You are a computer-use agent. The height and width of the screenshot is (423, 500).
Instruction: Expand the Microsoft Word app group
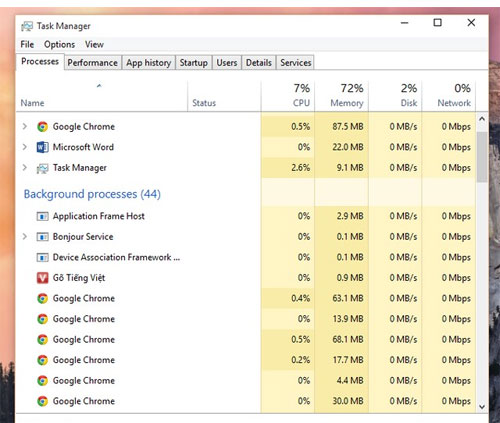pos(25,147)
